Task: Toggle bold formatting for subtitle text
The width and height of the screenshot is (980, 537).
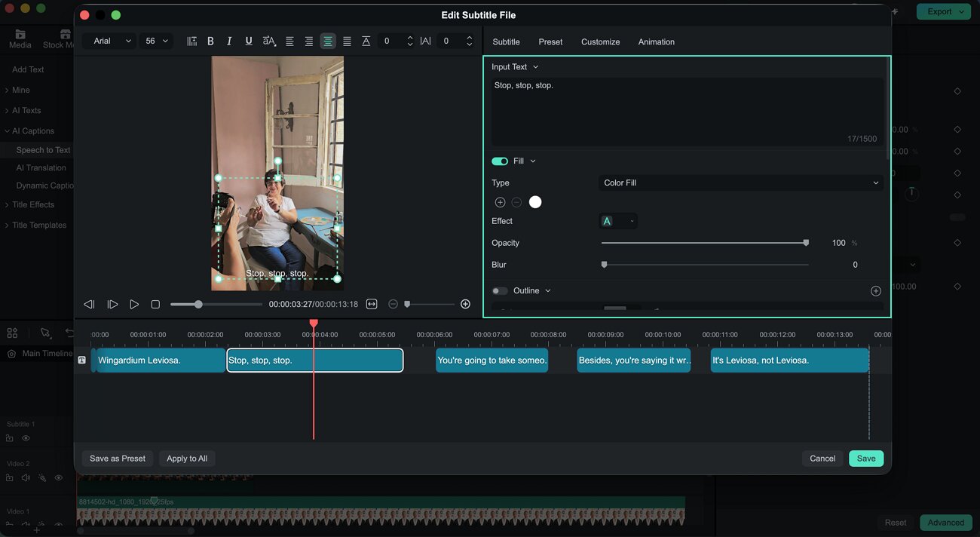Action: (x=210, y=41)
